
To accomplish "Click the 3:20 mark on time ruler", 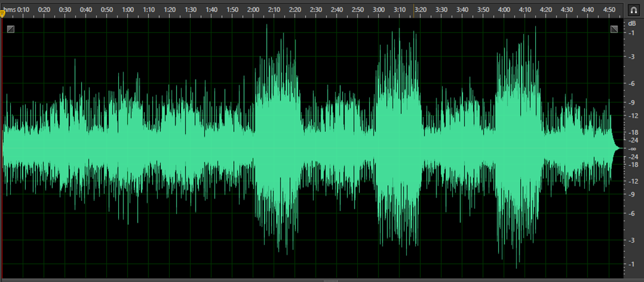I will 421,9.
